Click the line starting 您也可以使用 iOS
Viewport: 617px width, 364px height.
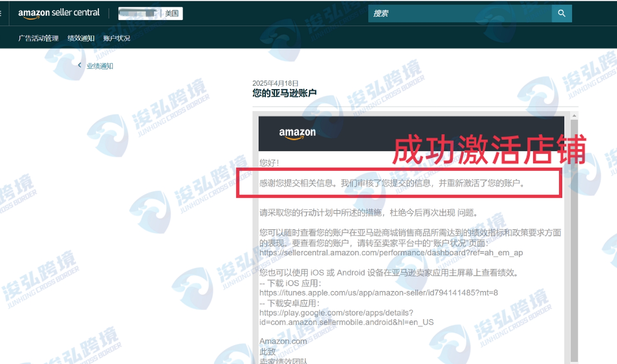click(x=389, y=273)
